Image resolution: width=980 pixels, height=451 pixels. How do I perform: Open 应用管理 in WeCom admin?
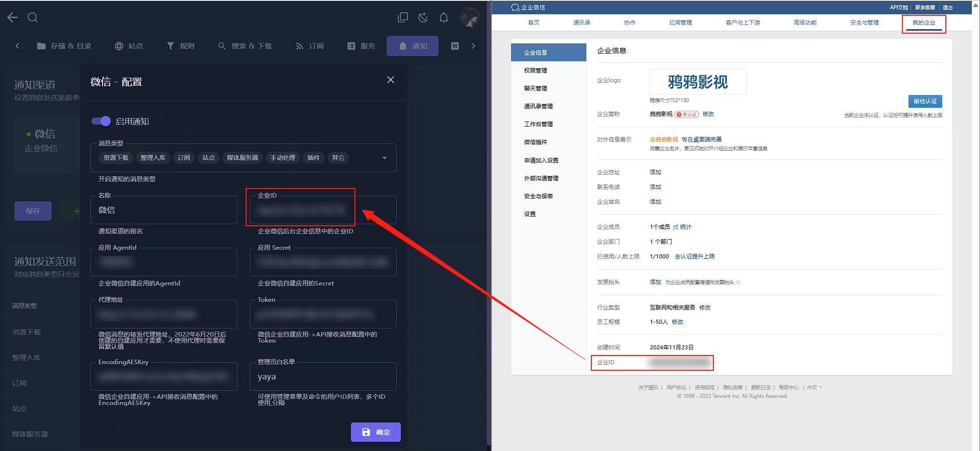(681, 22)
